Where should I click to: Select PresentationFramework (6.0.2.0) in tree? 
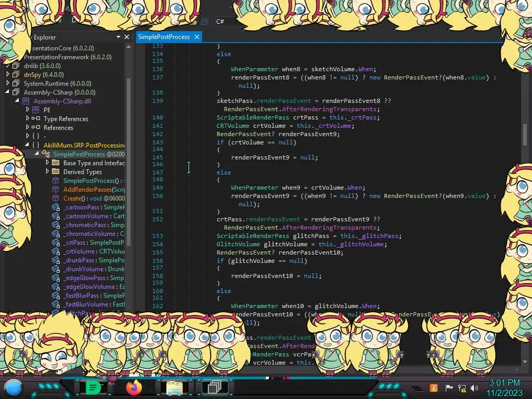coord(68,57)
